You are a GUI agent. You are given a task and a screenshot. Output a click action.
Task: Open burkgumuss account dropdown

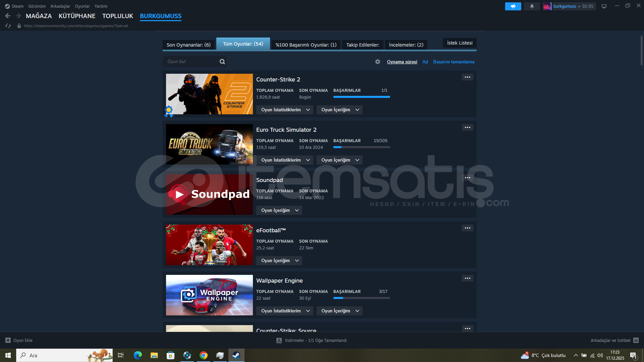point(567,6)
